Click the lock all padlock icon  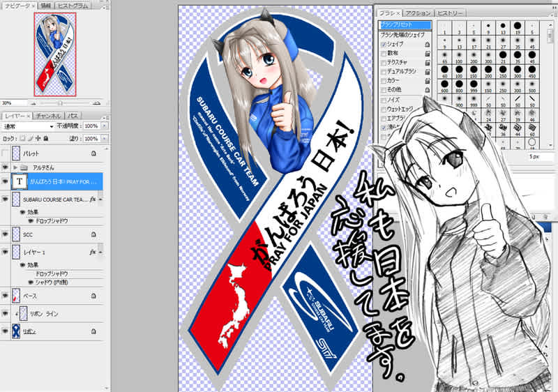(45, 138)
